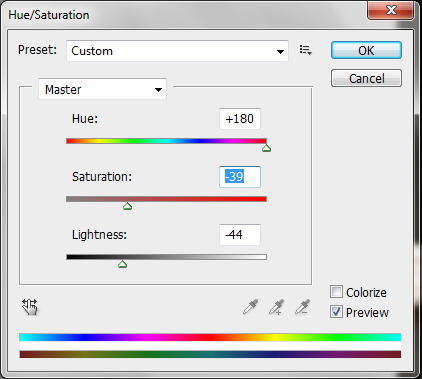Screen dimensions: 422x379
Task: Confirm changes with the OK button
Action: click(x=366, y=50)
